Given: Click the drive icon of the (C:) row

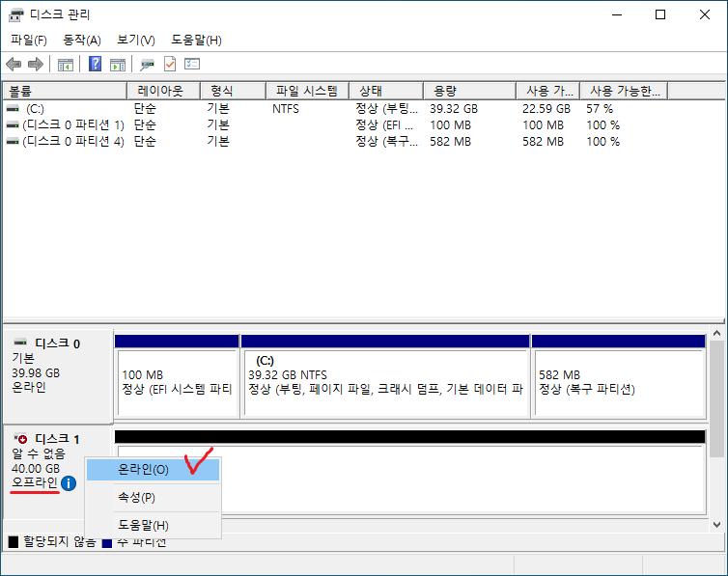Looking at the screenshot, I should point(13,108).
